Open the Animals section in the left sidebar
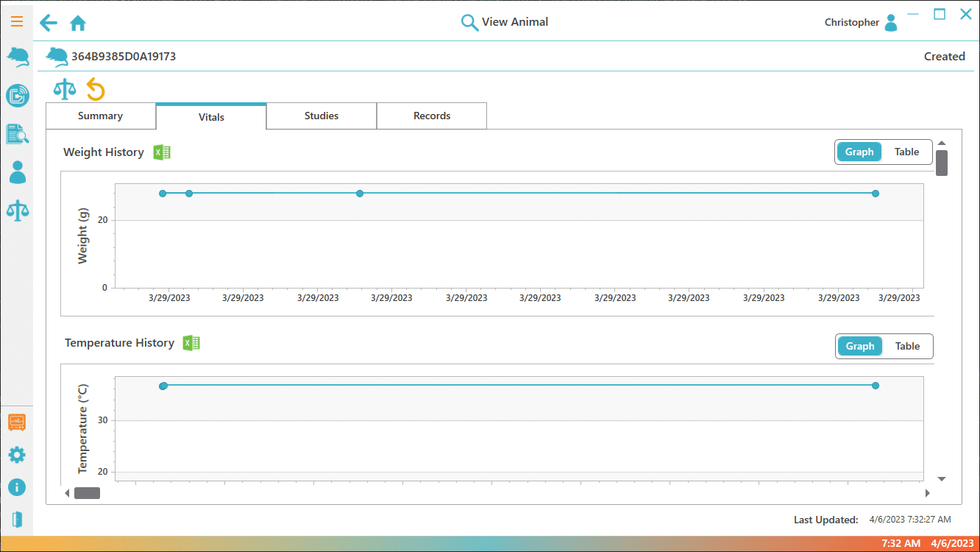980x552 pixels. click(17, 57)
